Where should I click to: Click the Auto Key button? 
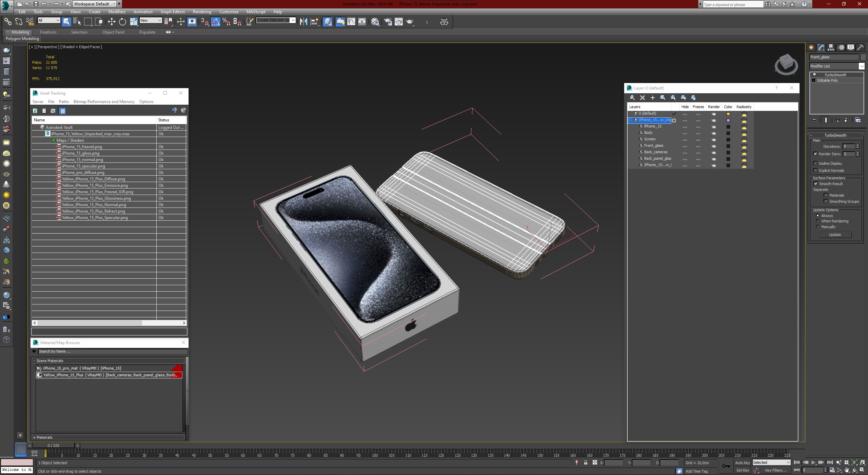[742, 462]
